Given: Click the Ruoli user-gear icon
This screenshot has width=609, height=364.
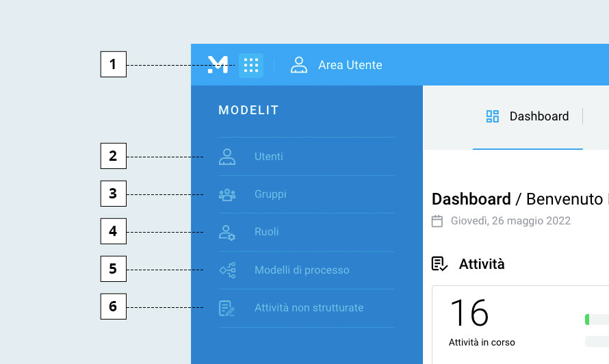Looking at the screenshot, I should coord(226,233).
